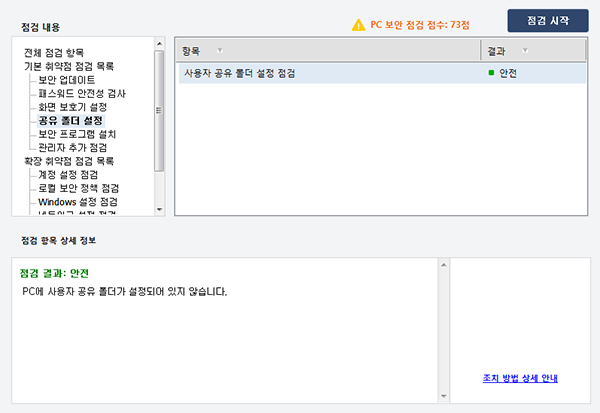Select 전체 점검 항목 in the tree
Screen dimensions: 600x413
(61, 52)
